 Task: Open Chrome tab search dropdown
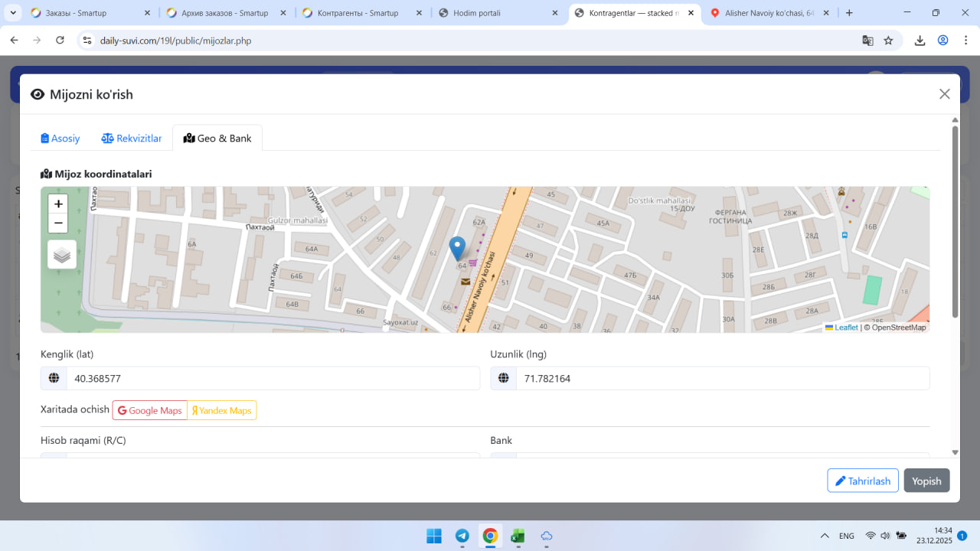13,13
